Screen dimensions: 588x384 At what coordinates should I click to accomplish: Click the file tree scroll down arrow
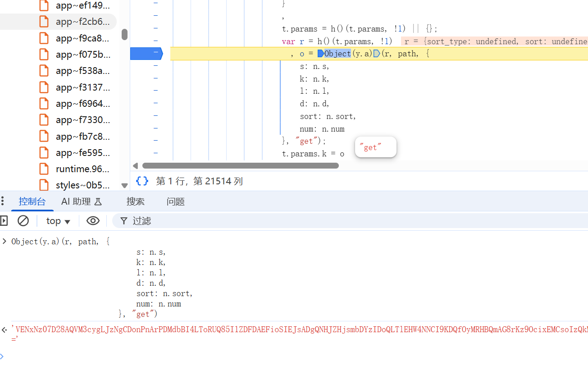coord(125,185)
